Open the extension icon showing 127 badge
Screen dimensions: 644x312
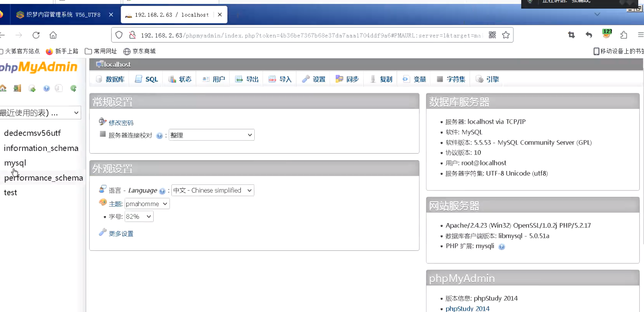(x=607, y=34)
